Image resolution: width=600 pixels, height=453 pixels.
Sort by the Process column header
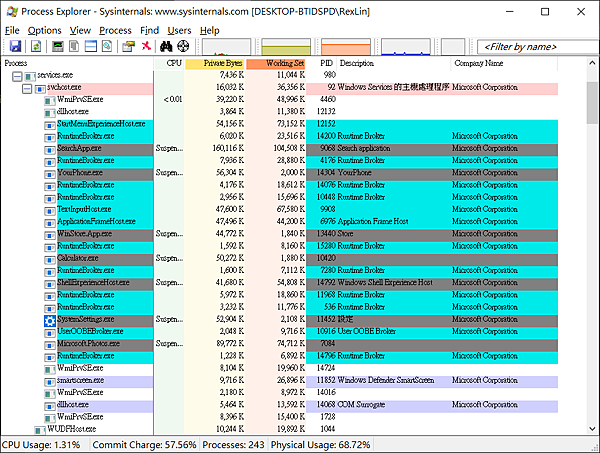[77, 64]
